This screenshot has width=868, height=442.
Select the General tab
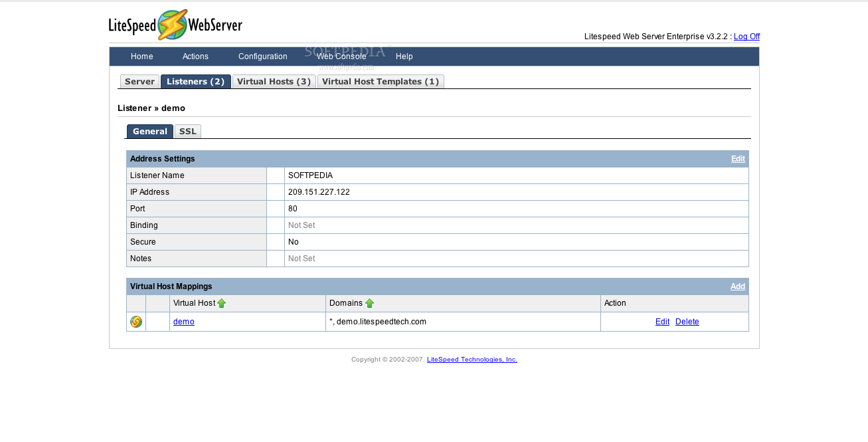149,131
